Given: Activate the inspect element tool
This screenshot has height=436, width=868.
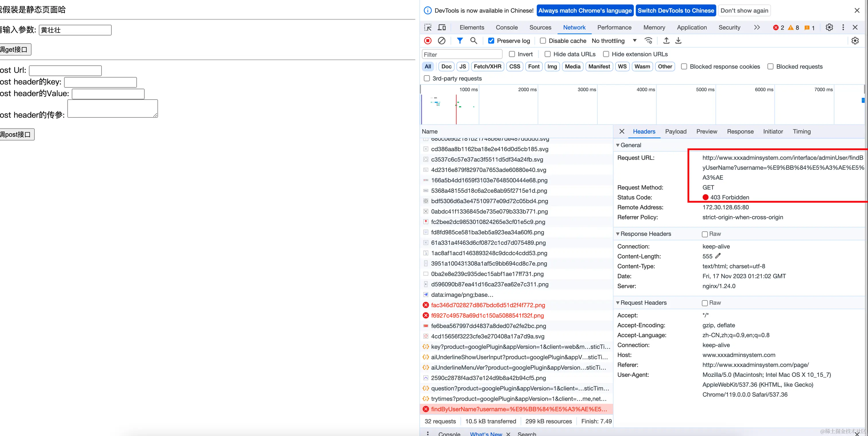Looking at the screenshot, I should tap(427, 27).
